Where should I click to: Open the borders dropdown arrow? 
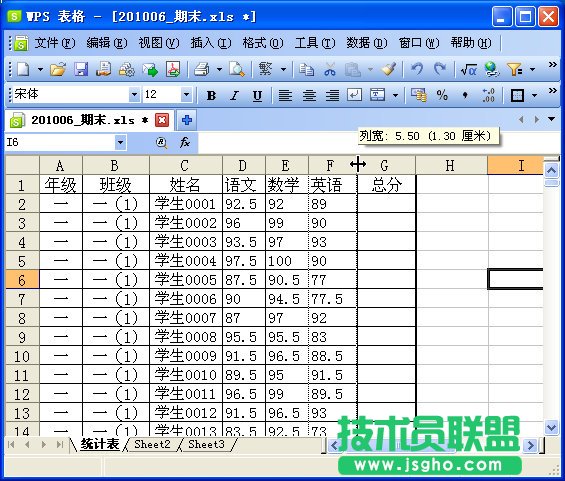(534, 96)
